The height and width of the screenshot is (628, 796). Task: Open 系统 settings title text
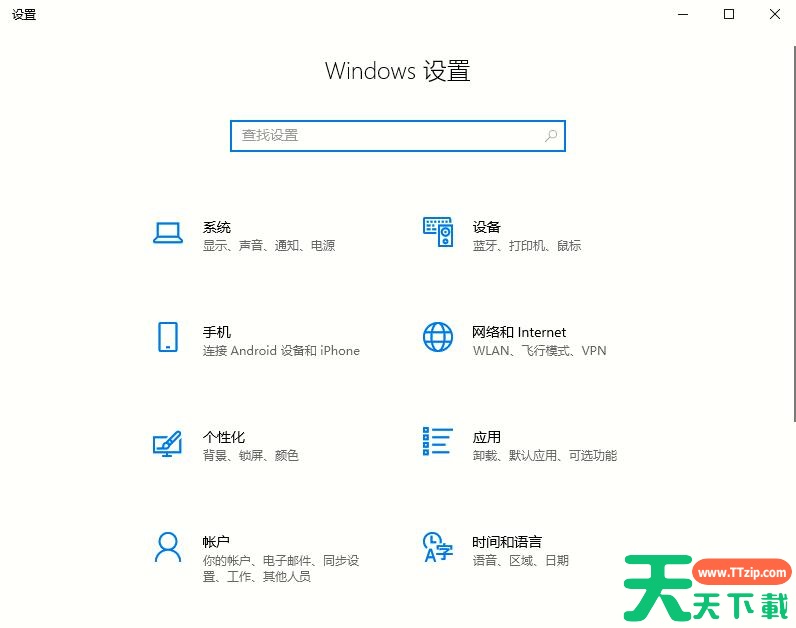217,227
